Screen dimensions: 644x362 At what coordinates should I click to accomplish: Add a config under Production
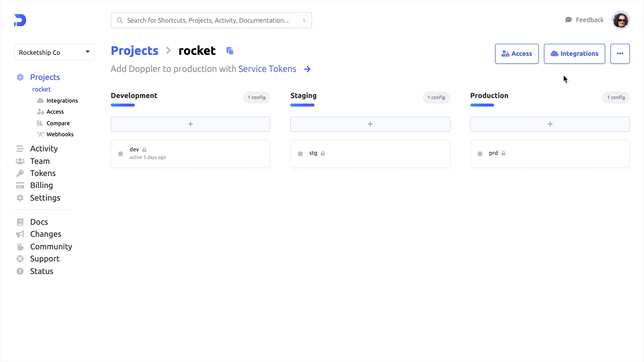pos(550,124)
